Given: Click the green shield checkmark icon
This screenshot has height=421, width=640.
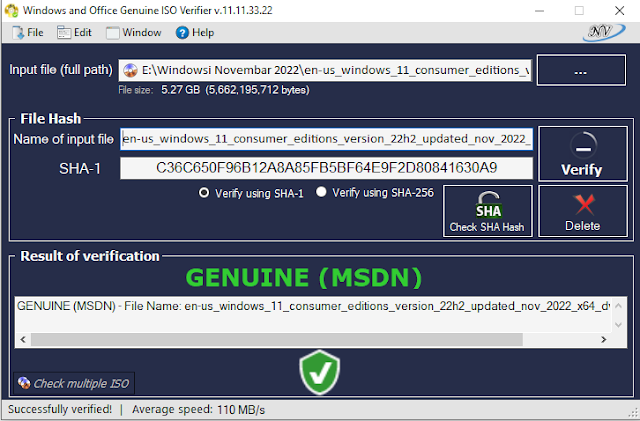Looking at the screenshot, I should pos(320,372).
